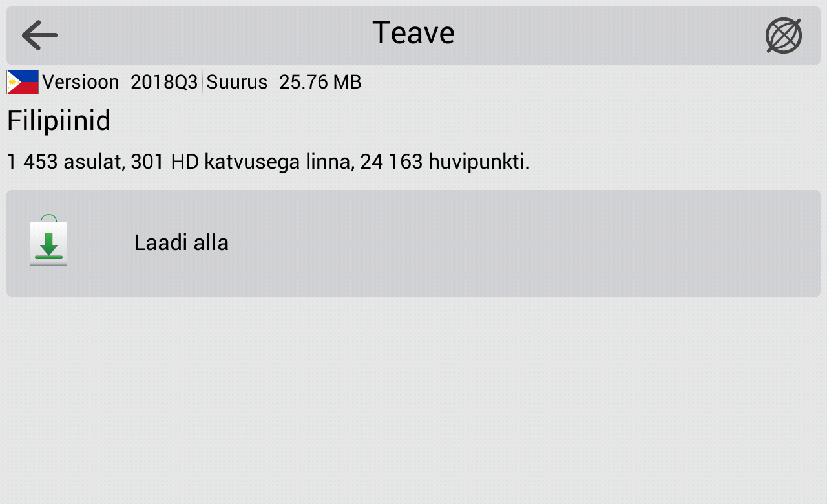Select the Suurus label
This screenshot has height=504, width=827.
[x=236, y=82]
